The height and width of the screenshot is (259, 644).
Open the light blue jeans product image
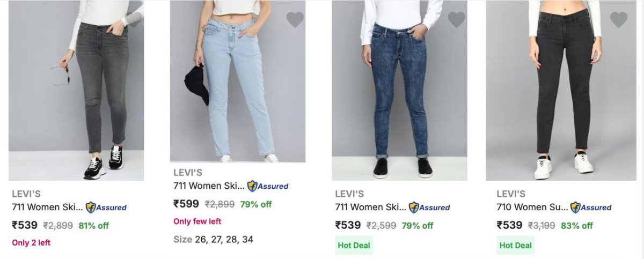238,81
